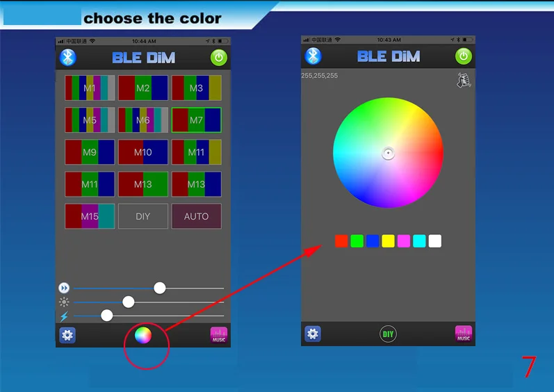Select the M11 mode with yellow stripe
Viewport: 554px width, 392px height.
click(197, 152)
